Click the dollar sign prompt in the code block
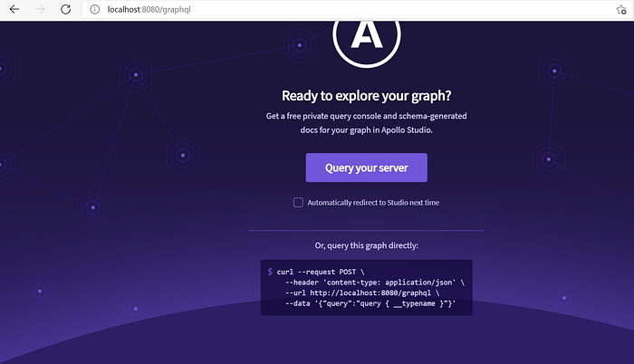This screenshot has height=364, width=634. 270,272
